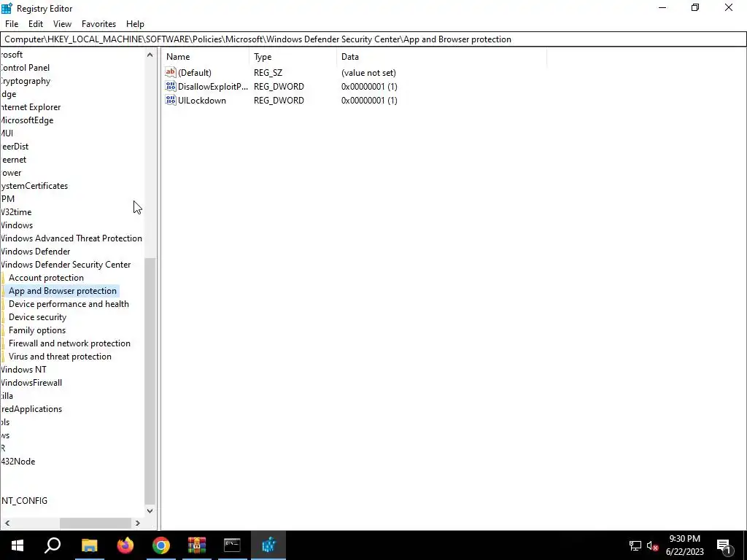This screenshot has width=747, height=560.
Task: Click the tree pane vertical scrollbar thumb
Action: 150,381
